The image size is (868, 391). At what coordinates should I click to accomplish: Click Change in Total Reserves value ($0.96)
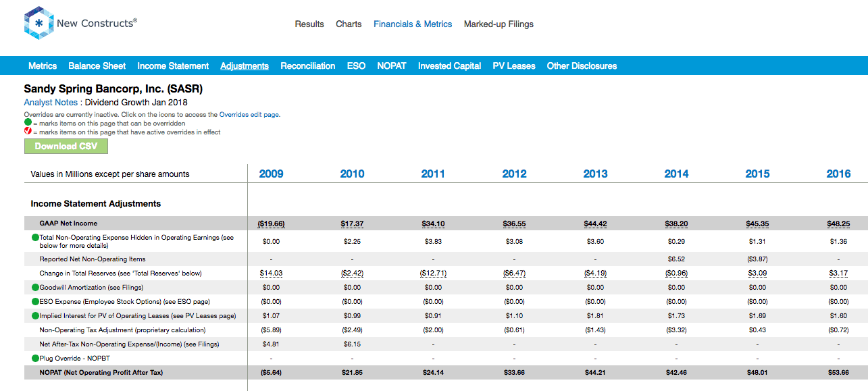tap(676, 273)
